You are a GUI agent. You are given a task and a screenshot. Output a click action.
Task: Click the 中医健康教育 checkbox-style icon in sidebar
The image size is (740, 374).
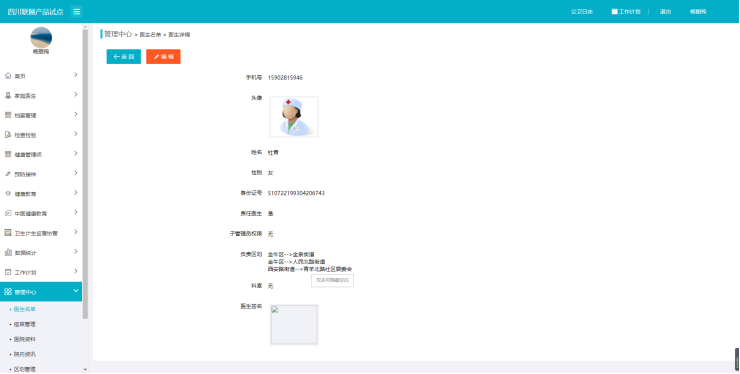(8, 213)
